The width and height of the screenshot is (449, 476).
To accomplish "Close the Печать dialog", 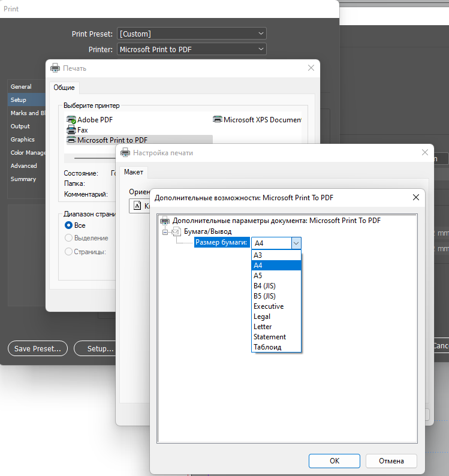I will pos(311,68).
